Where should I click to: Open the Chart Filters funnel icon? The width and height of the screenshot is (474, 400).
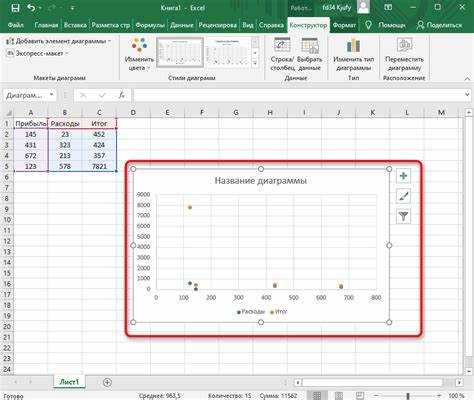point(403,216)
